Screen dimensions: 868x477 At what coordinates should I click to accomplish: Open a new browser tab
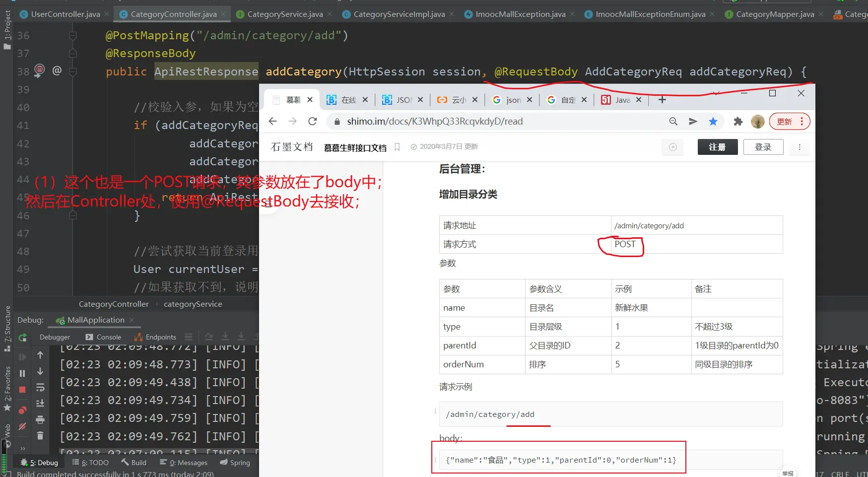click(662, 100)
